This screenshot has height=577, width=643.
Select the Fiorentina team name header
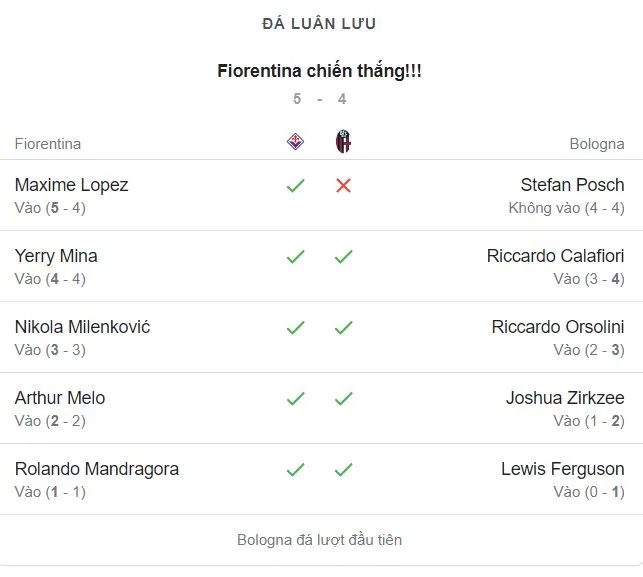[48, 144]
